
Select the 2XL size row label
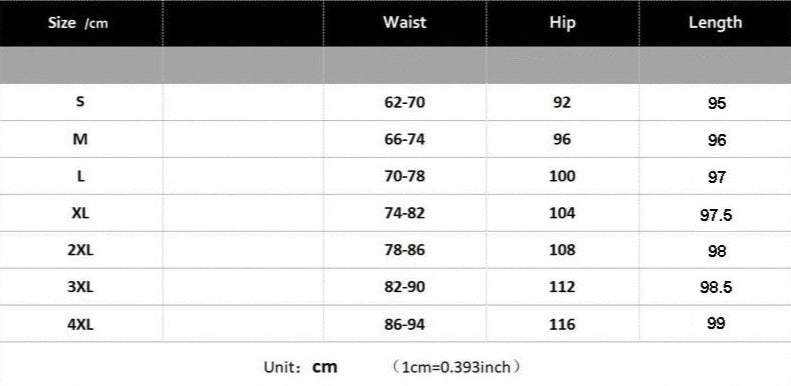80,250
